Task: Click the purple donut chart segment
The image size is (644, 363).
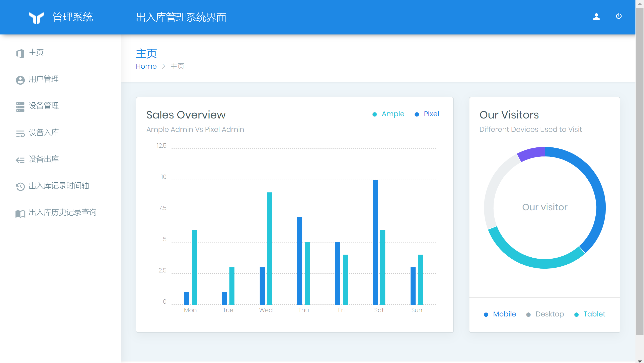Action: pos(532,154)
